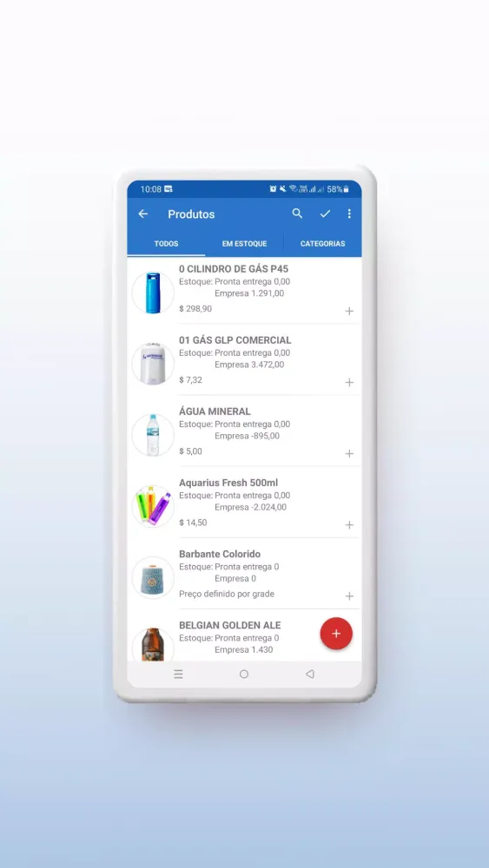Click stock value Empresa 1.291,00

pos(249,293)
